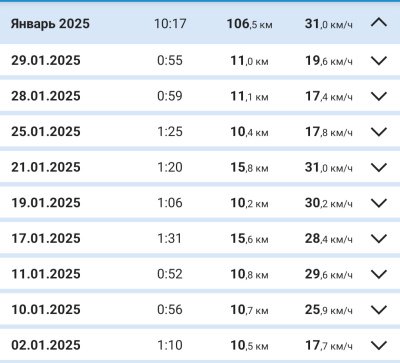
Task: Expand the 11.01.2025 ride entry chevron
Action: coord(379,274)
